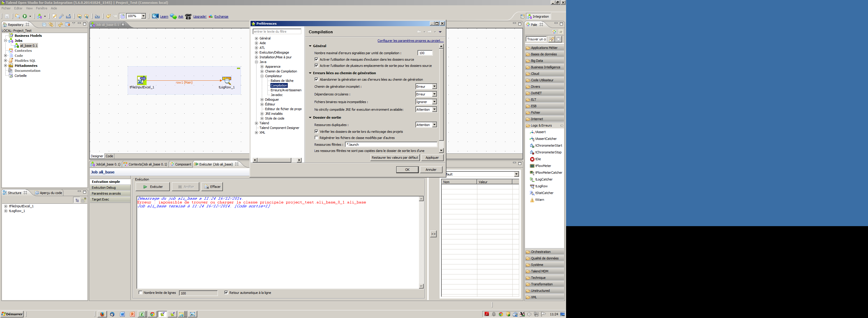
Task: Click the wrench icon in the main toolbar
Action: click(61, 16)
